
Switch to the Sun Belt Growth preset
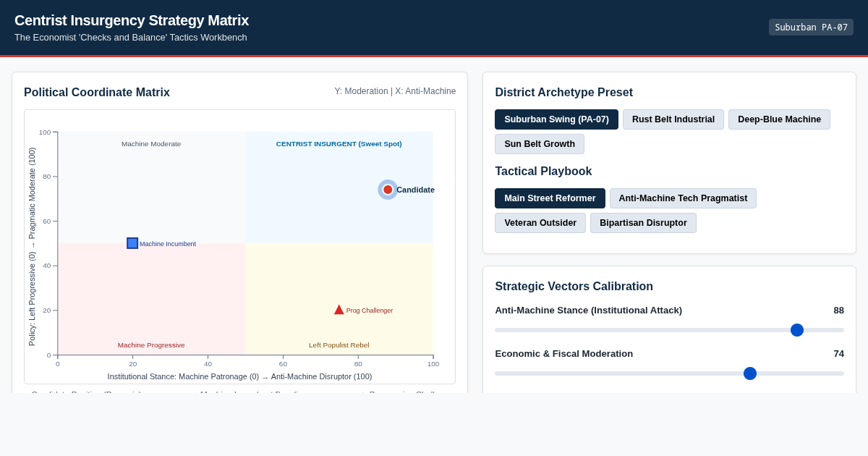coord(540,144)
